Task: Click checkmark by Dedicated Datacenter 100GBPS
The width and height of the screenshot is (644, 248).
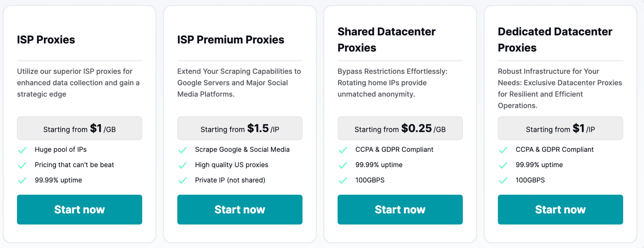Action: (x=503, y=181)
